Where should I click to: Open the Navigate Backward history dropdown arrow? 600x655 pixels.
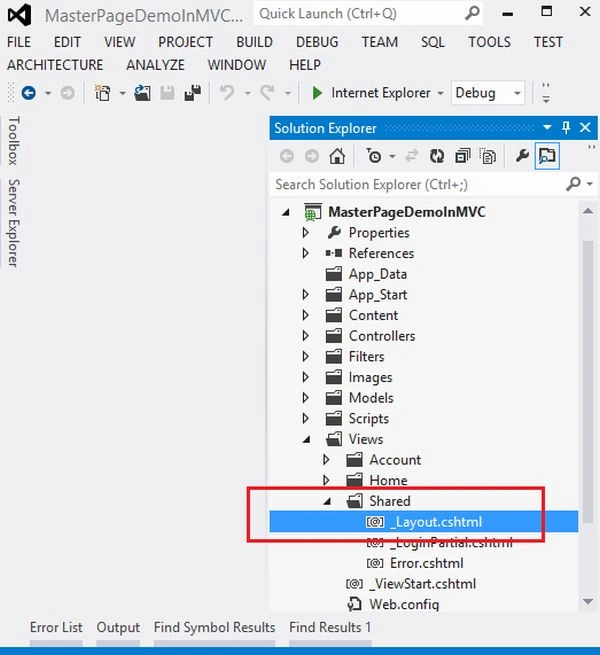click(x=48, y=93)
